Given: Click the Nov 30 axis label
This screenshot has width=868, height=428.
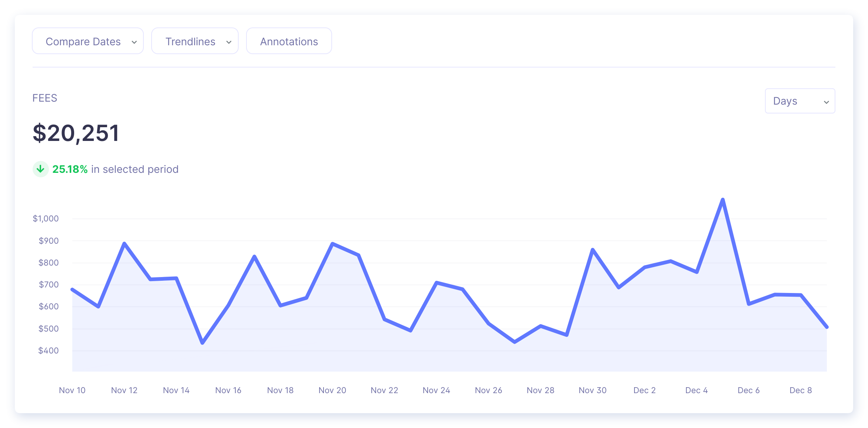Looking at the screenshot, I should tap(592, 390).
